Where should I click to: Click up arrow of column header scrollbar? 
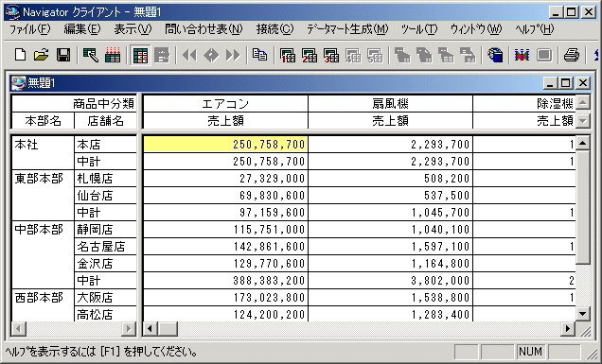coord(583,102)
